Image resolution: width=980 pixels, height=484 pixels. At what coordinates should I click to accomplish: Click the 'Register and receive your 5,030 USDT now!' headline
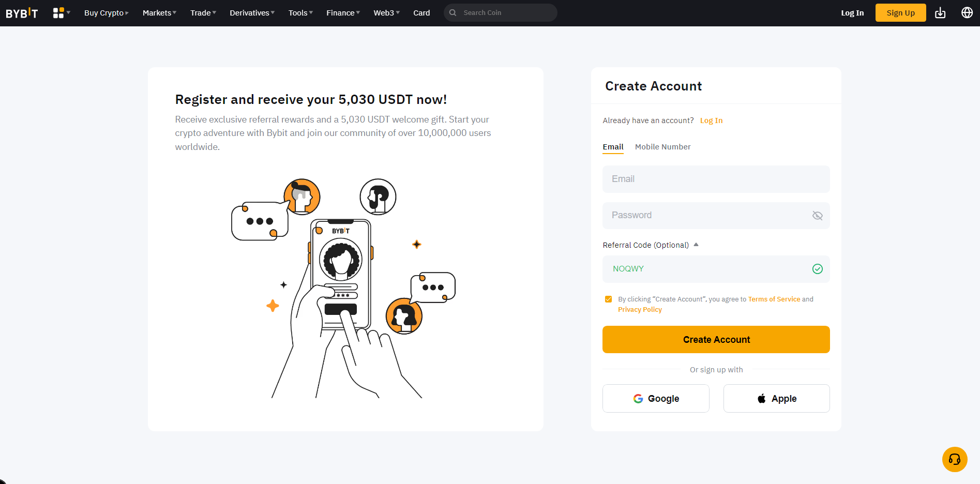(x=311, y=99)
